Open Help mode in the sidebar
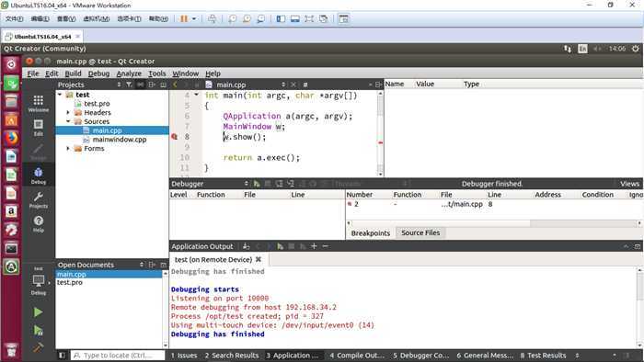Image resolution: width=644 pixels, height=362 pixels. pos(39,224)
